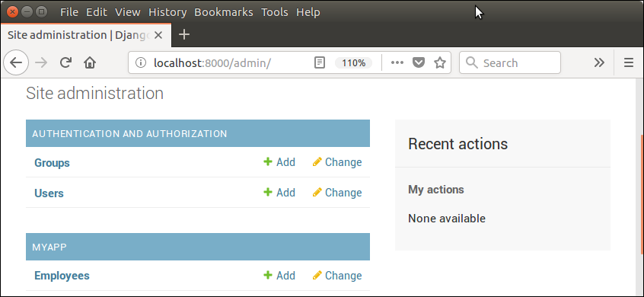This screenshot has width=644, height=297.
Task: Open the Groups model link
Action: (53, 163)
